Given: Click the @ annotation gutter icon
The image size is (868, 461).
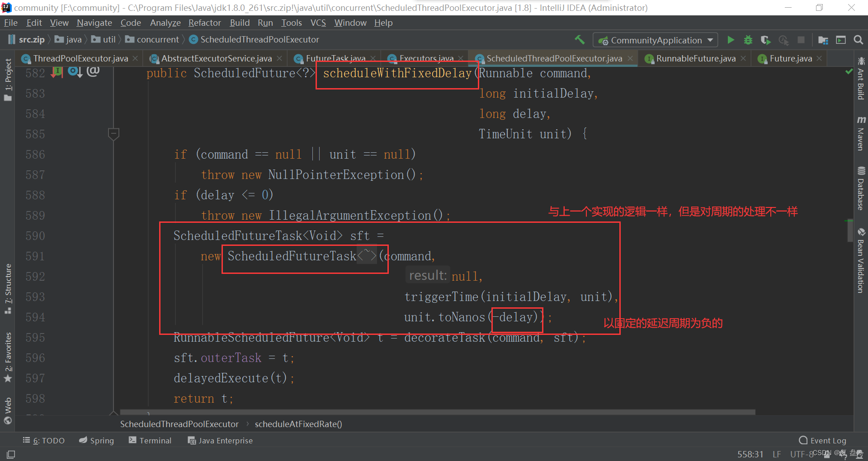Looking at the screenshot, I should [93, 71].
